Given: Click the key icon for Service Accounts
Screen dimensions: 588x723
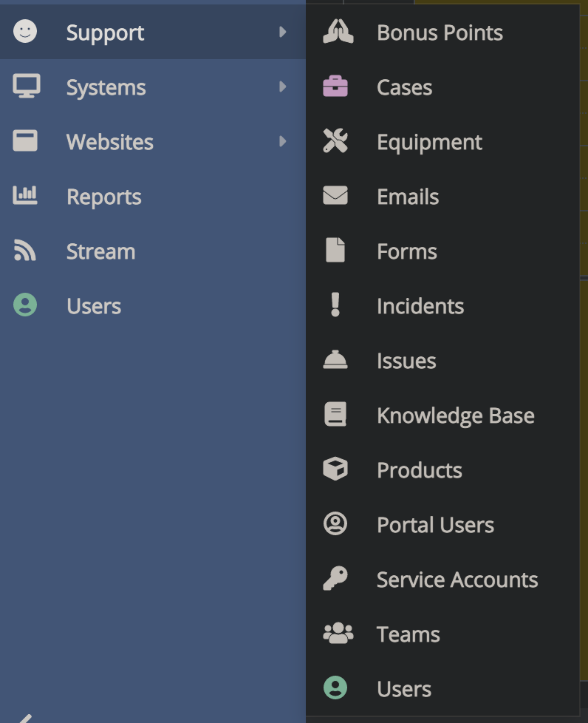Looking at the screenshot, I should tap(335, 579).
